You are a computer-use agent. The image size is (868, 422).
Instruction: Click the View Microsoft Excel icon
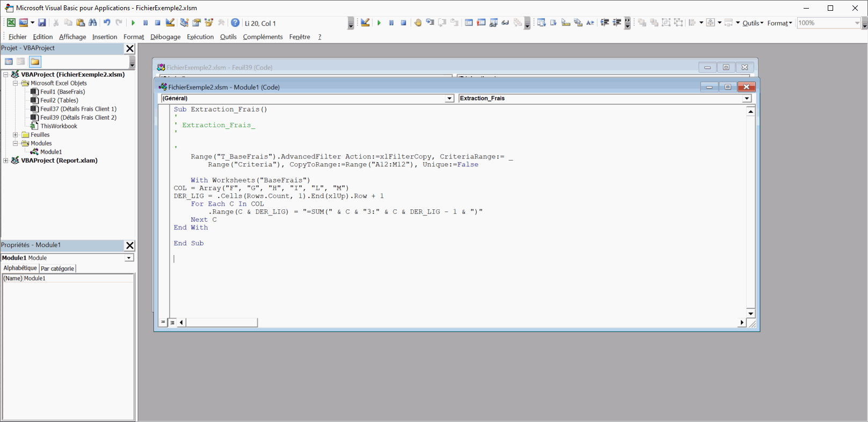pos(11,23)
